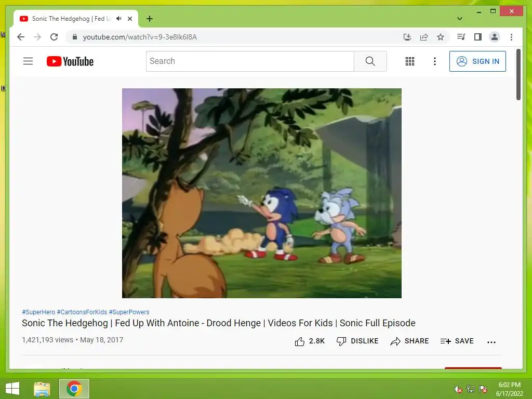Click the youtube.com address bar
This screenshot has height=399, width=532.
coord(140,37)
